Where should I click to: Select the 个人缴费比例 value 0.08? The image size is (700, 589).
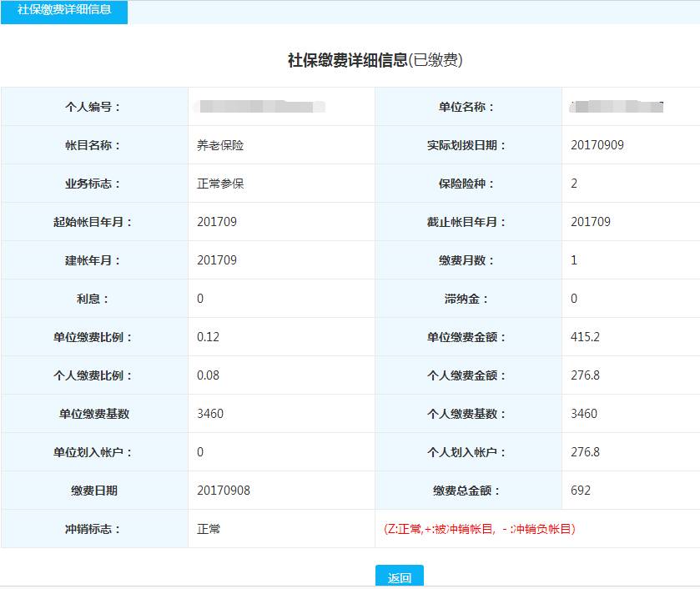pyautogui.click(x=209, y=375)
